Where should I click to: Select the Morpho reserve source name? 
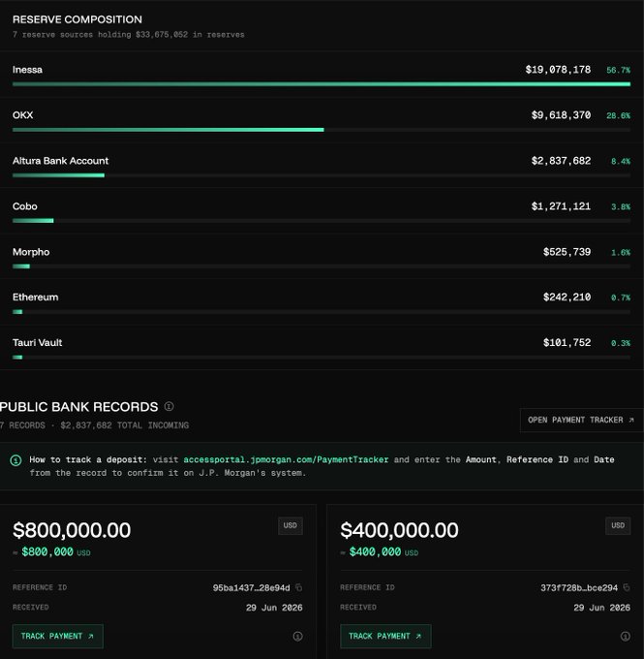tap(31, 252)
